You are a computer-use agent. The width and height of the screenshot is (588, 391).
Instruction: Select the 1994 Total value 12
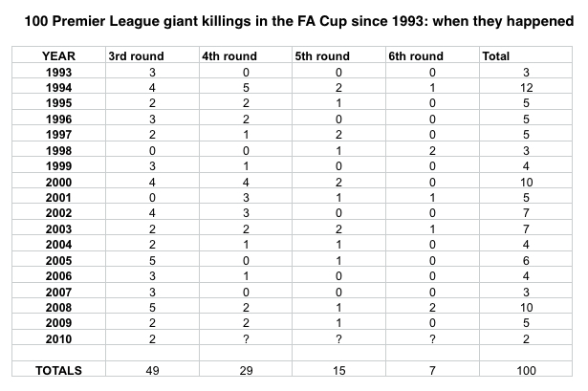pyautogui.click(x=526, y=87)
